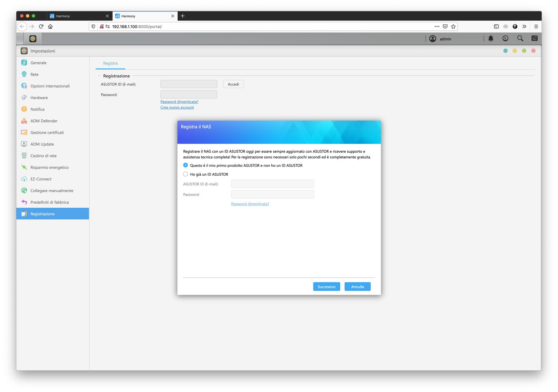Screen dimensions: 558x392
Task: Click the ADM Defender firewall icon
Action: [x=24, y=121]
